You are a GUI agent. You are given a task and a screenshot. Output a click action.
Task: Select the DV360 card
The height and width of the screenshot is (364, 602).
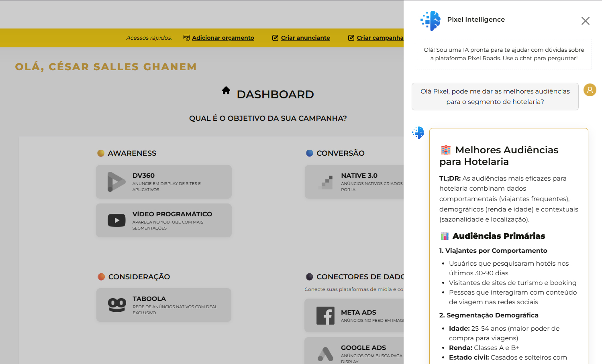click(164, 182)
